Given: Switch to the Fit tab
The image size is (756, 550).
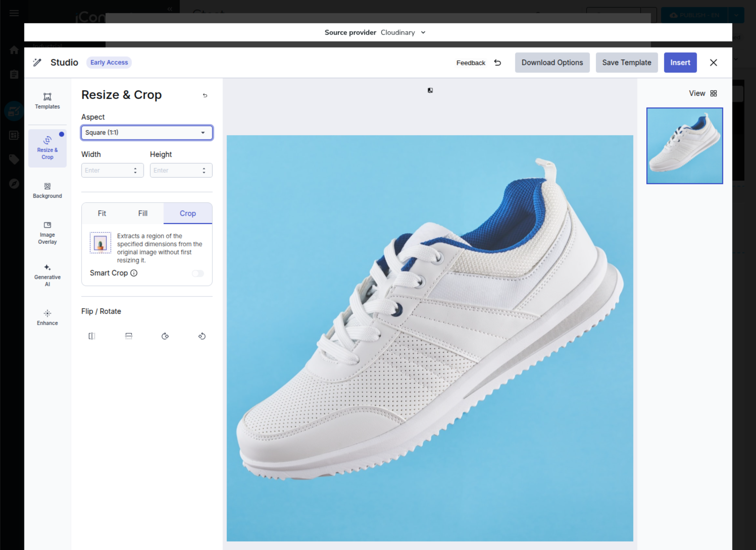Looking at the screenshot, I should click(x=102, y=213).
